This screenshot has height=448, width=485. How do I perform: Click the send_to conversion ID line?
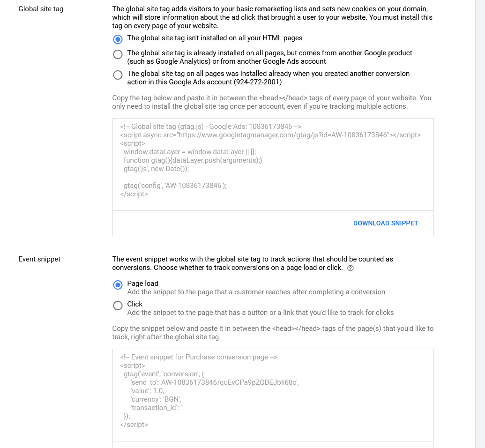pyautogui.click(x=215, y=382)
